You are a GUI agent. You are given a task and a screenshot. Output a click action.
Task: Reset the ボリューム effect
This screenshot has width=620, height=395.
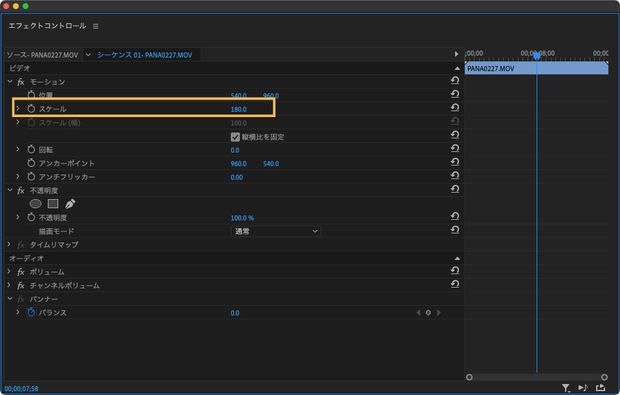[x=455, y=270]
